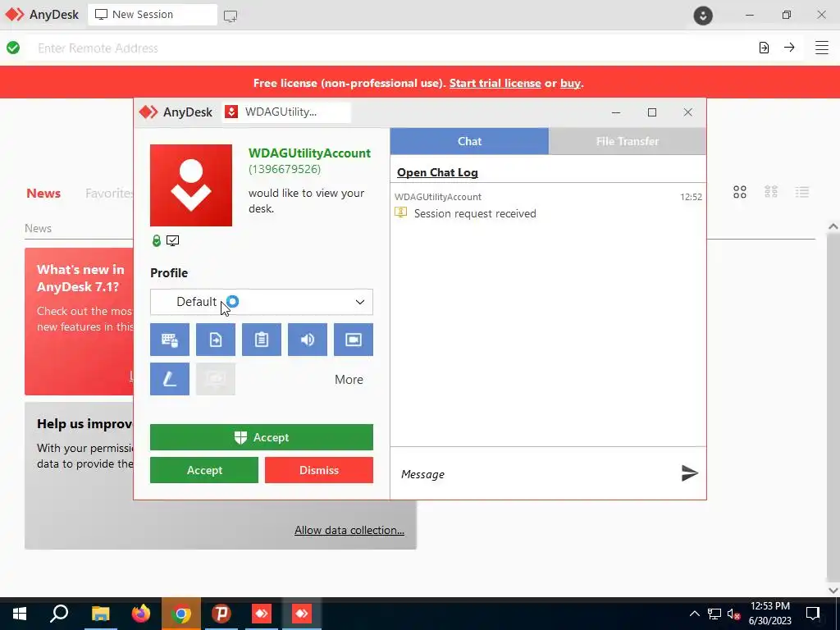
Task: Click the Start trial license link
Action: click(495, 83)
